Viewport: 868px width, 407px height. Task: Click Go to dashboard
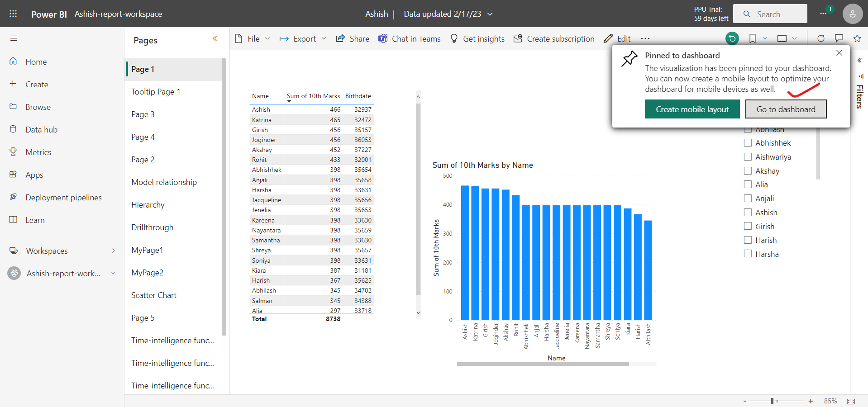tap(786, 109)
